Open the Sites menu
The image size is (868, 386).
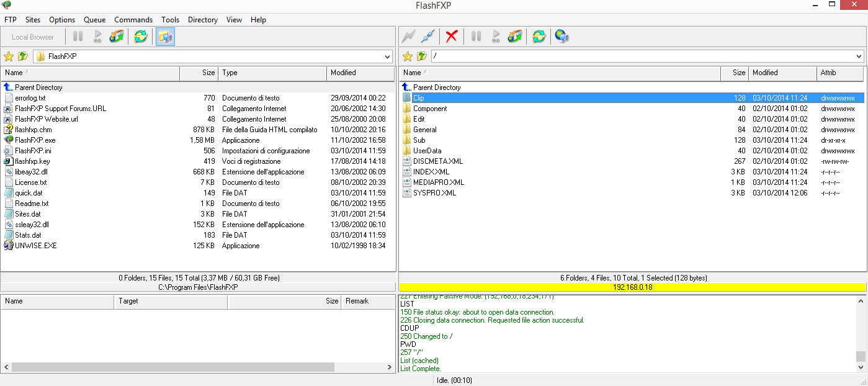[33, 20]
